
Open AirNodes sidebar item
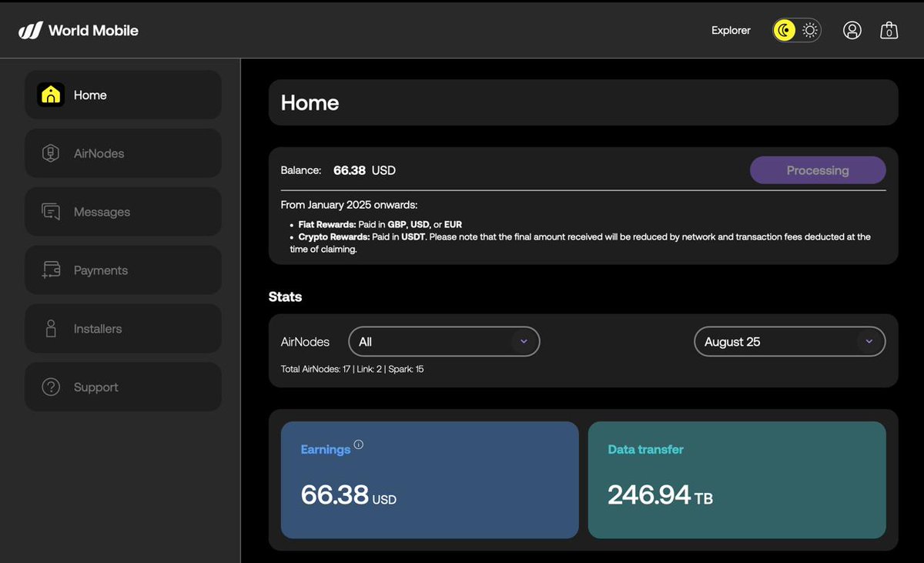(123, 153)
